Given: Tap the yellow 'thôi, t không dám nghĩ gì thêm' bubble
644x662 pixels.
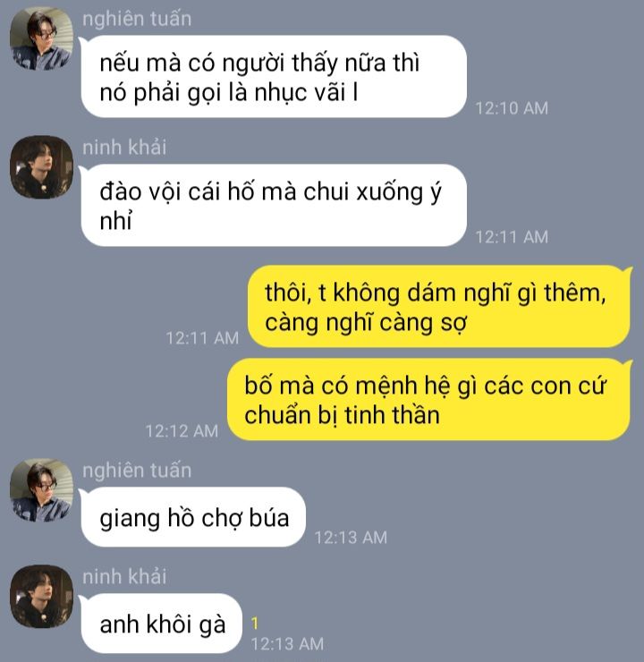Looking at the screenshot, I should 439,307.
